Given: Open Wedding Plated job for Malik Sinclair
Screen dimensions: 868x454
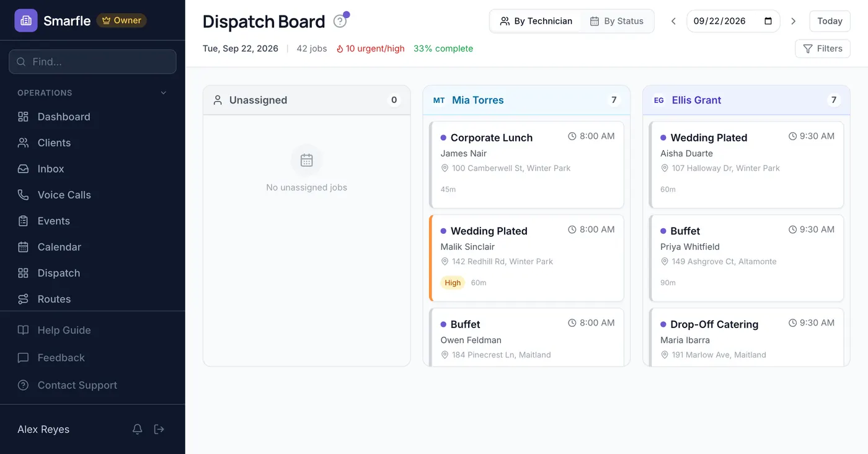Looking at the screenshot, I should tap(526, 258).
